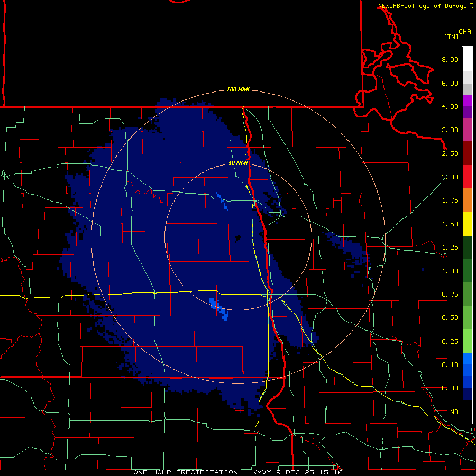This screenshot has height=476, width=476.
Task: Click the 2.50 legend value
Action: click(450, 153)
